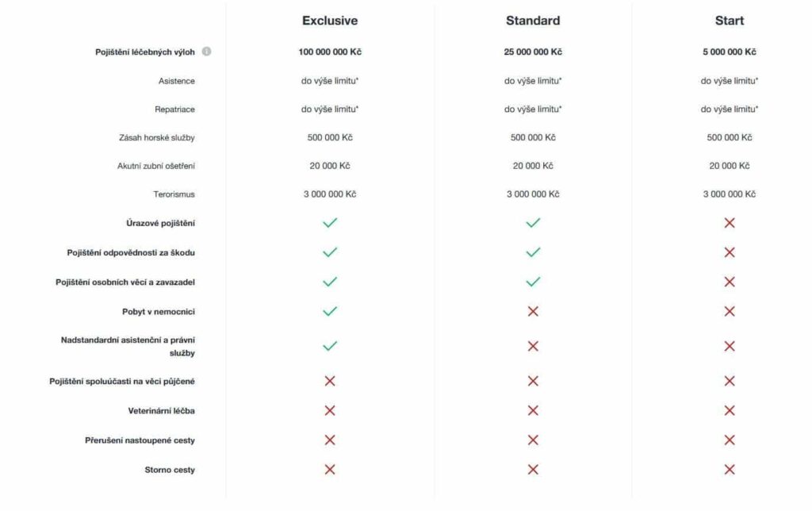Click the Úrazové pojištění row label
Screen dimensions: 812x511
(x=160, y=223)
